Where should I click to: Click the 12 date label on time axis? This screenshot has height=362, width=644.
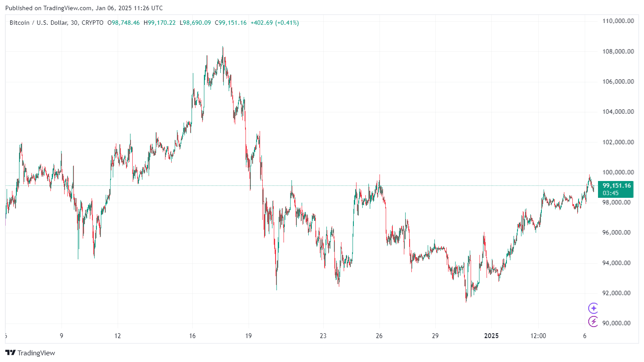click(x=117, y=336)
